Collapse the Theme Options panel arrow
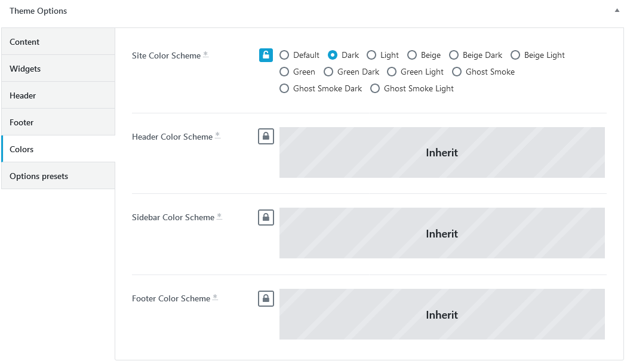The height and width of the screenshot is (364, 627). pyautogui.click(x=617, y=11)
